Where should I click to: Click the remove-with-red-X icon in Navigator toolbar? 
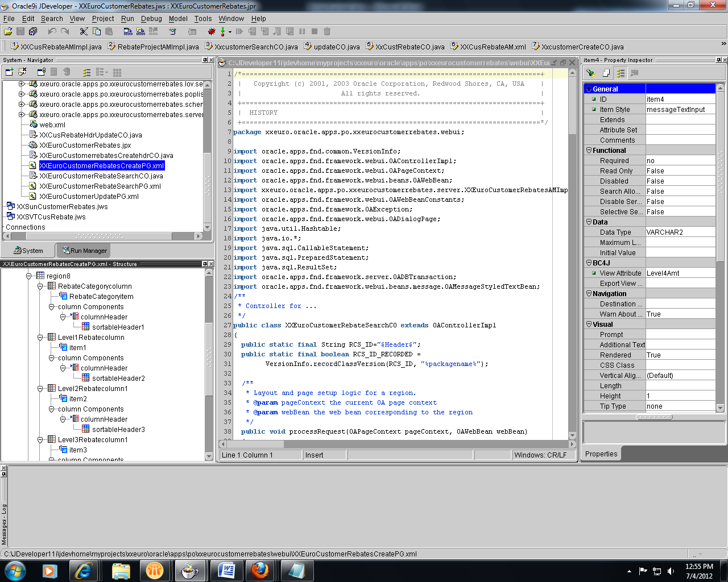pyautogui.click(x=22, y=72)
